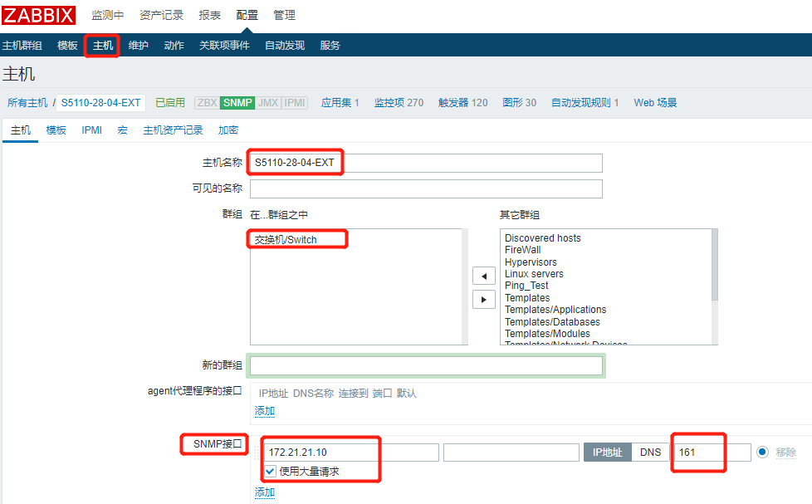Open the 管理 menu

(x=285, y=14)
